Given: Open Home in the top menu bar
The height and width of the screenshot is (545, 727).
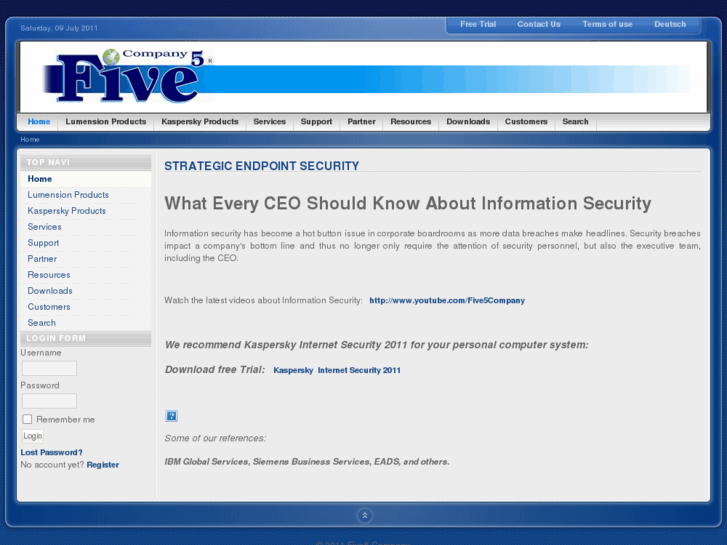Looking at the screenshot, I should [x=39, y=122].
